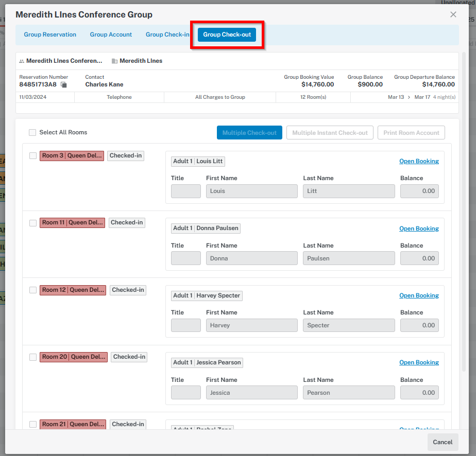
Task: Switch to the Group Reservation tab
Action: pos(50,34)
